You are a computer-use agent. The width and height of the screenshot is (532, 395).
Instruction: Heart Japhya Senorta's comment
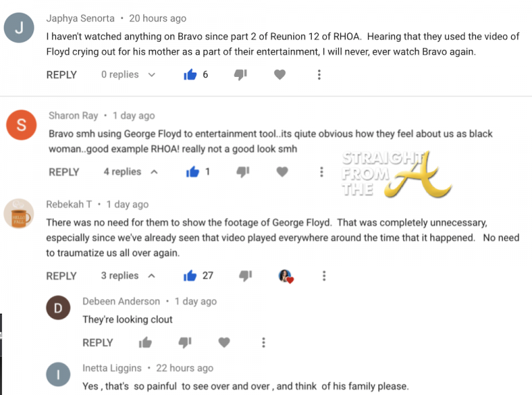pos(280,74)
